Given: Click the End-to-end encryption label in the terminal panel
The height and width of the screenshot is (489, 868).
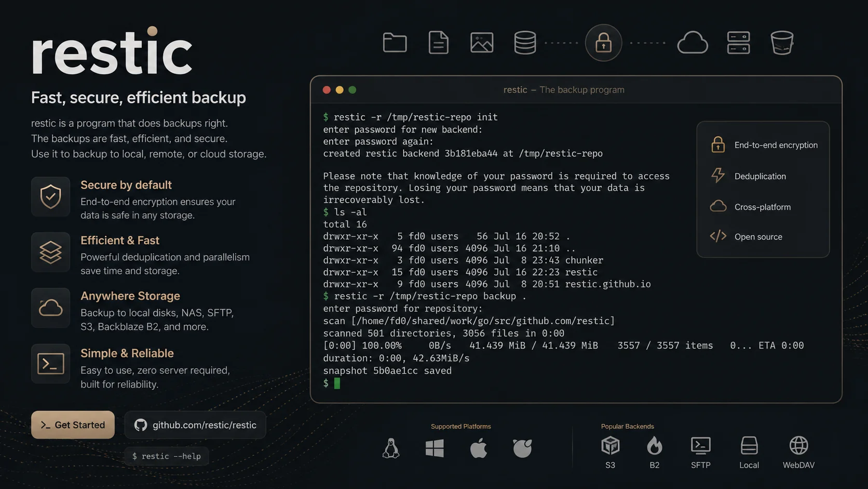Looking at the screenshot, I should coord(776,145).
